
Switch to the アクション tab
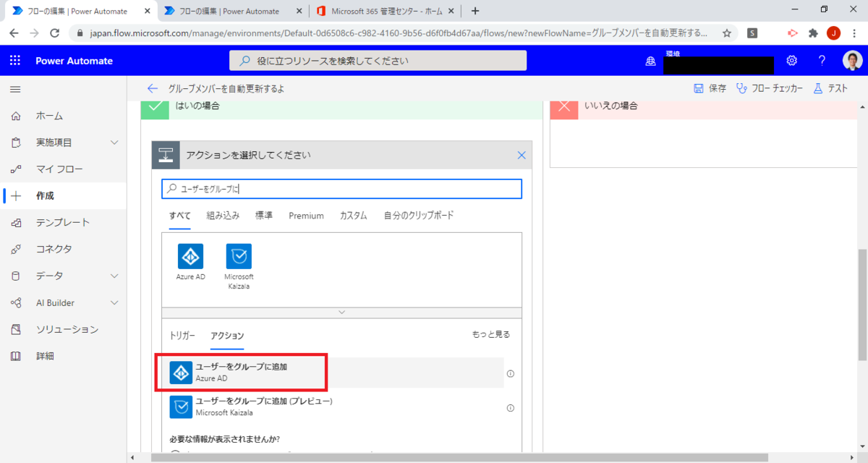pyautogui.click(x=227, y=336)
